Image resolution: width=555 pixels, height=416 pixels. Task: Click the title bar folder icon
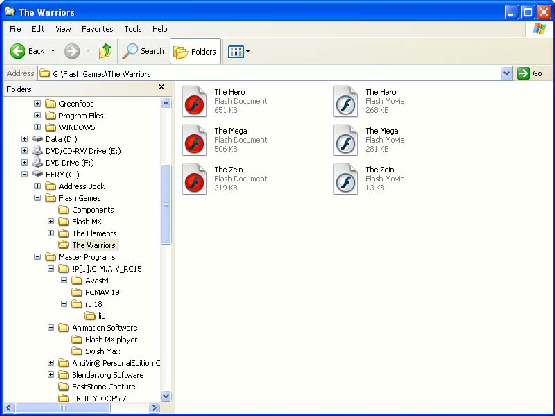pyautogui.click(x=10, y=12)
